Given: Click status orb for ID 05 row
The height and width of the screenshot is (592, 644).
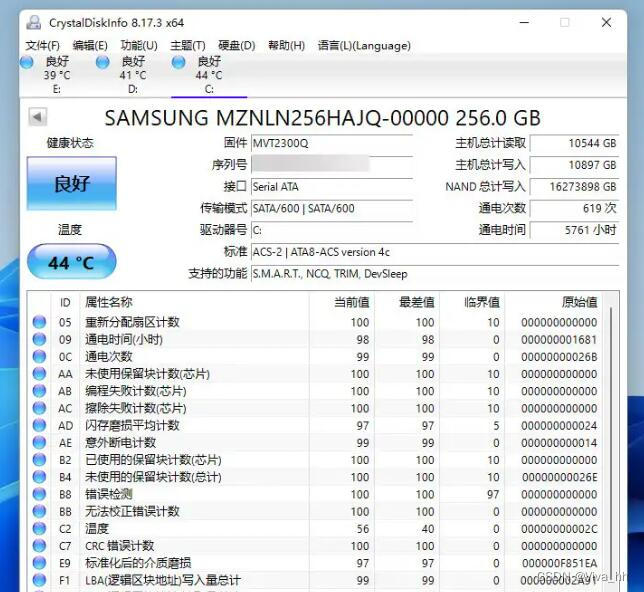Looking at the screenshot, I should (39, 322).
